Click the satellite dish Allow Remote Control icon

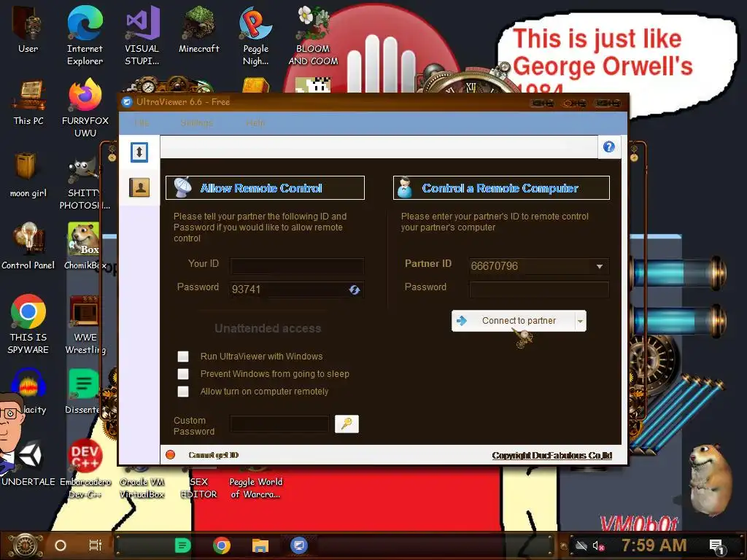[x=183, y=187]
